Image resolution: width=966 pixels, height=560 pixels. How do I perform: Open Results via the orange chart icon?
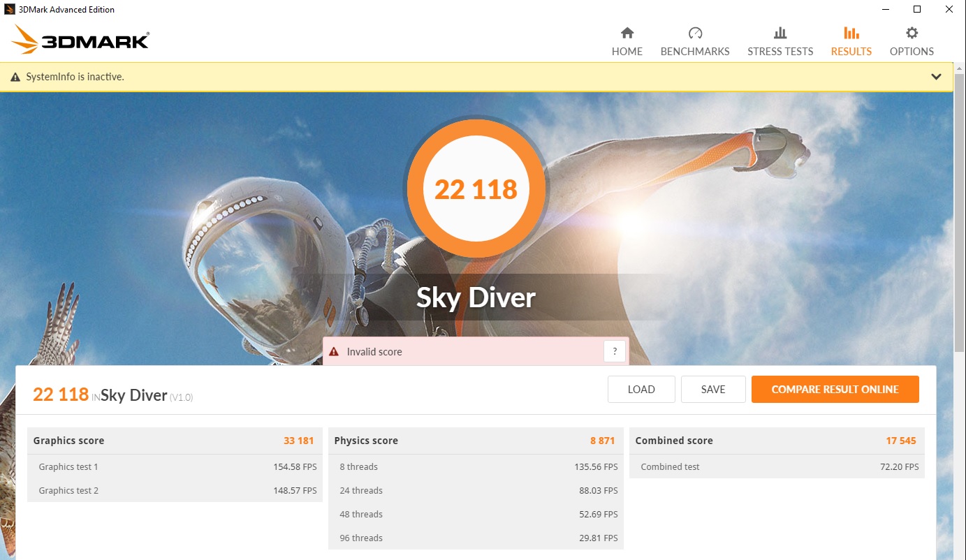pos(851,33)
